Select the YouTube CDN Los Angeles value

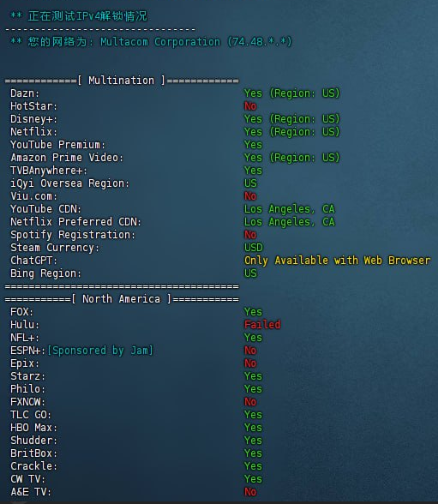tap(290, 209)
